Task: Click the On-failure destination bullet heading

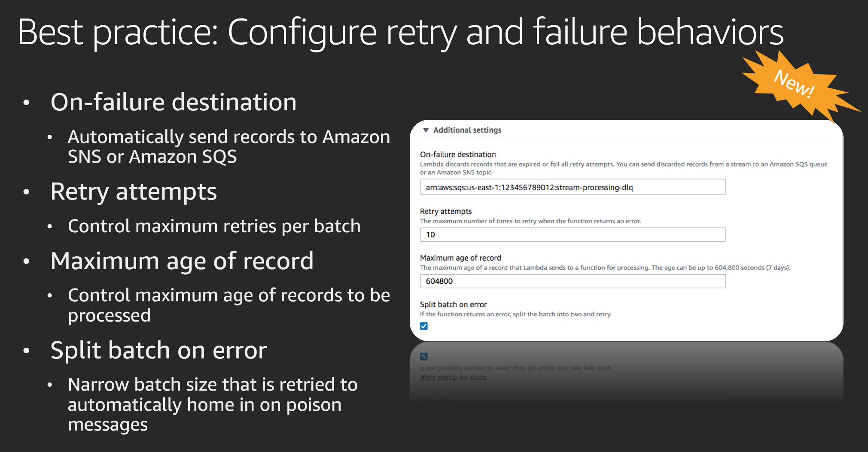Action: (x=174, y=103)
